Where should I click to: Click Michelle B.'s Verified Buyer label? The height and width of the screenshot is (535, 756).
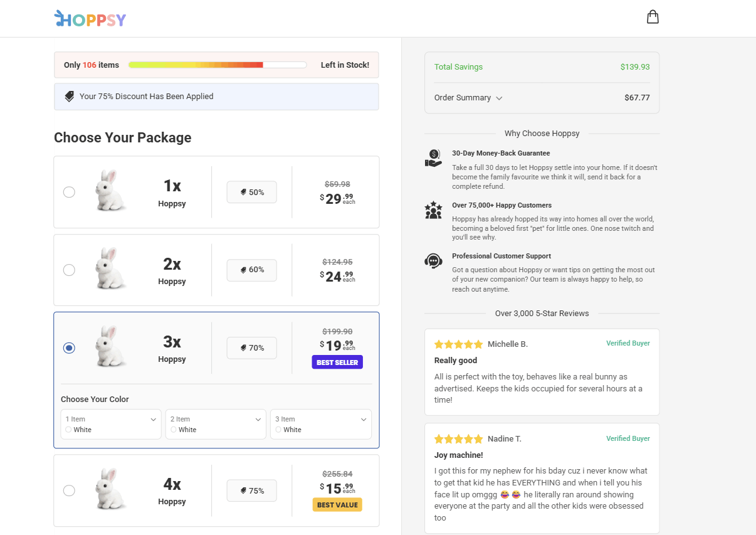628,343
